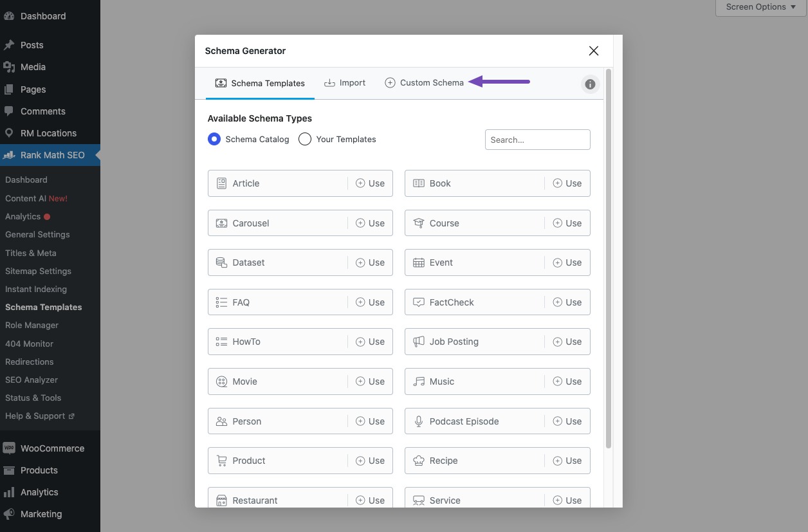
Task: Open Sitemap Settings submenu item
Action: tap(38, 271)
